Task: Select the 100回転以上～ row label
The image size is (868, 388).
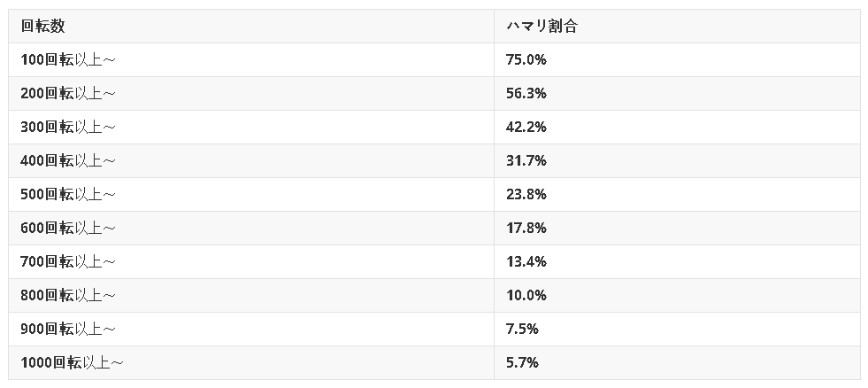Action: (x=68, y=60)
